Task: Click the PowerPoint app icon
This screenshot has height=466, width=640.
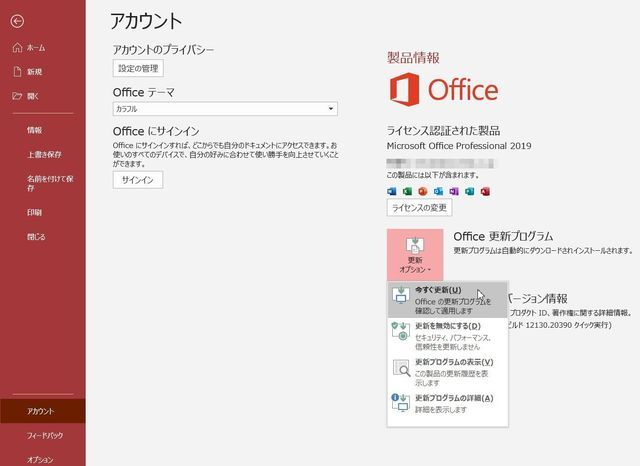Action: 423,191
